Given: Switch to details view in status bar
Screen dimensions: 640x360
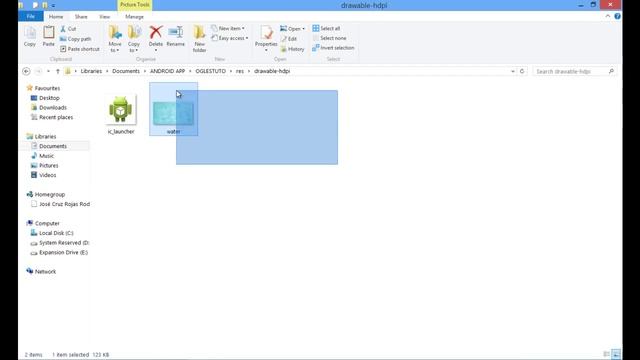Looking at the screenshot, I should (x=607, y=354).
